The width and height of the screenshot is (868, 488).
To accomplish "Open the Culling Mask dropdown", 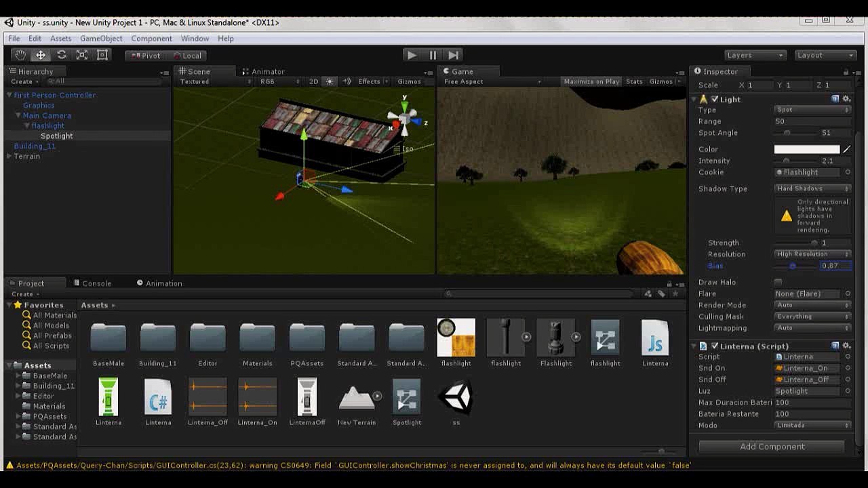I will (x=812, y=317).
